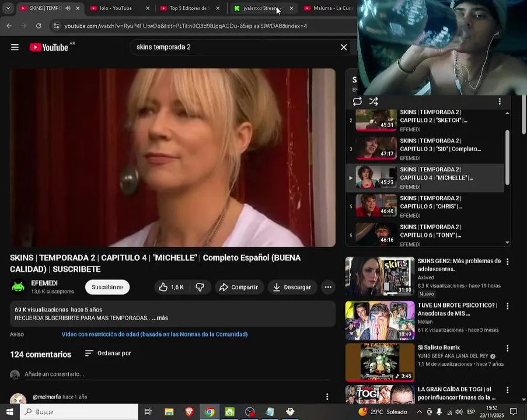The image size is (527, 420).
Task: Open options menu for @melmarfa comment
Action: pyautogui.click(x=327, y=397)
